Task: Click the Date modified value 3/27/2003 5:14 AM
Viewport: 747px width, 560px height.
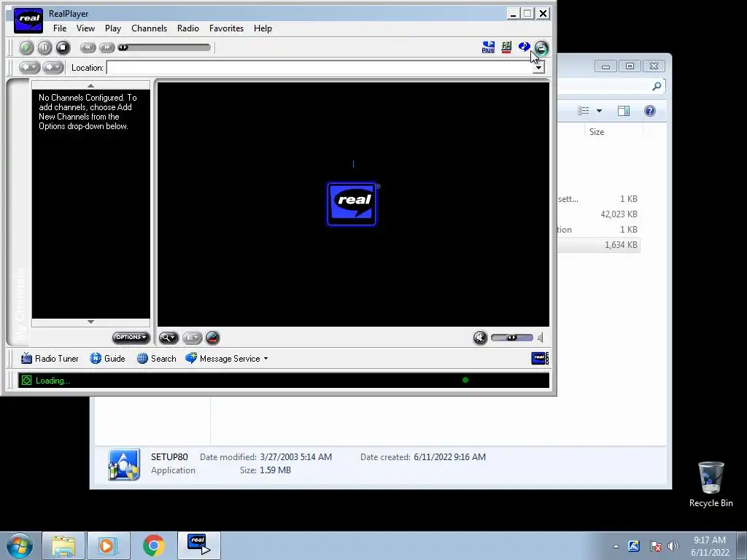Action: coord(296,457)
